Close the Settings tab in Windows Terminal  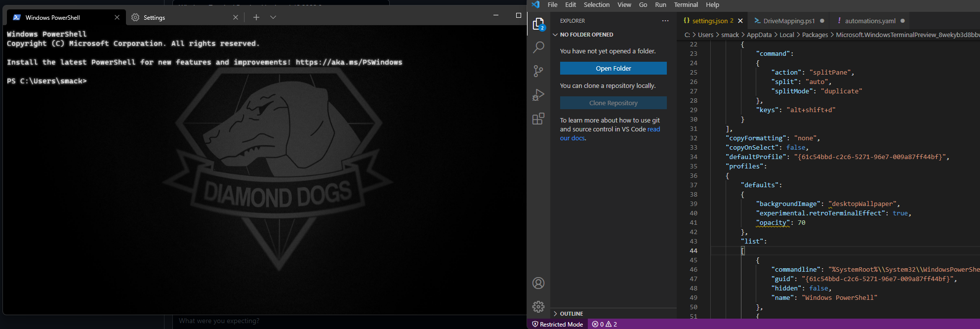coord(236,17)
